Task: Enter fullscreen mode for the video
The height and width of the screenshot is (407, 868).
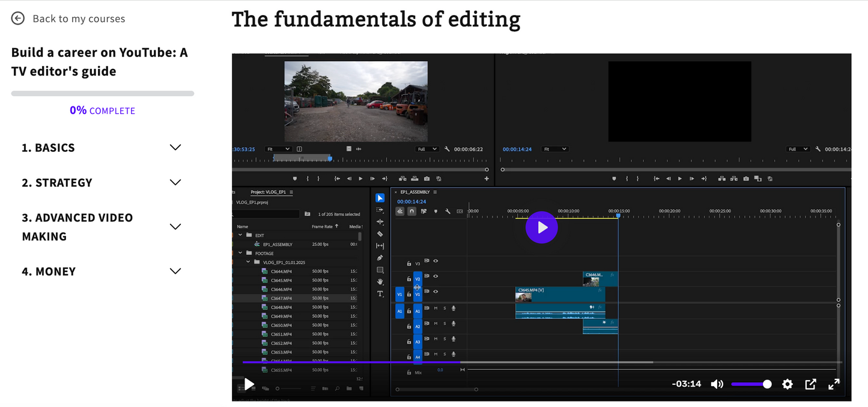Action: [834, 384]
